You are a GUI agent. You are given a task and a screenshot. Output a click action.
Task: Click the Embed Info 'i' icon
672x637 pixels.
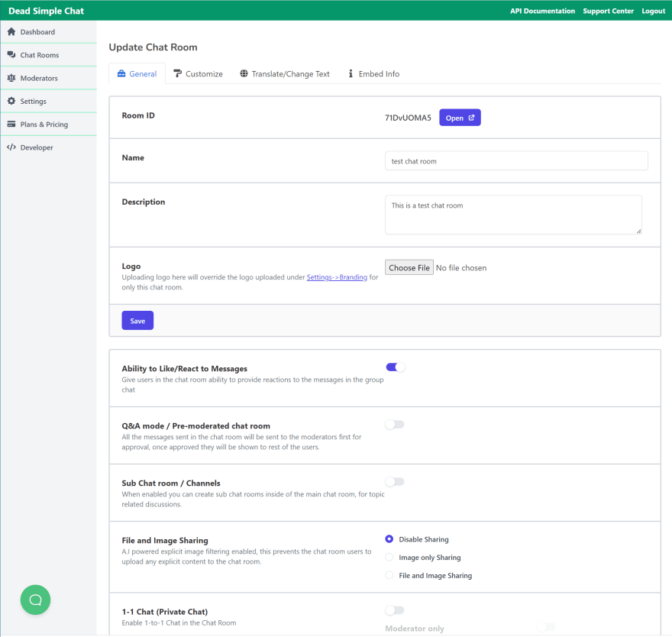pyautogui.click(x=351, y=74)
